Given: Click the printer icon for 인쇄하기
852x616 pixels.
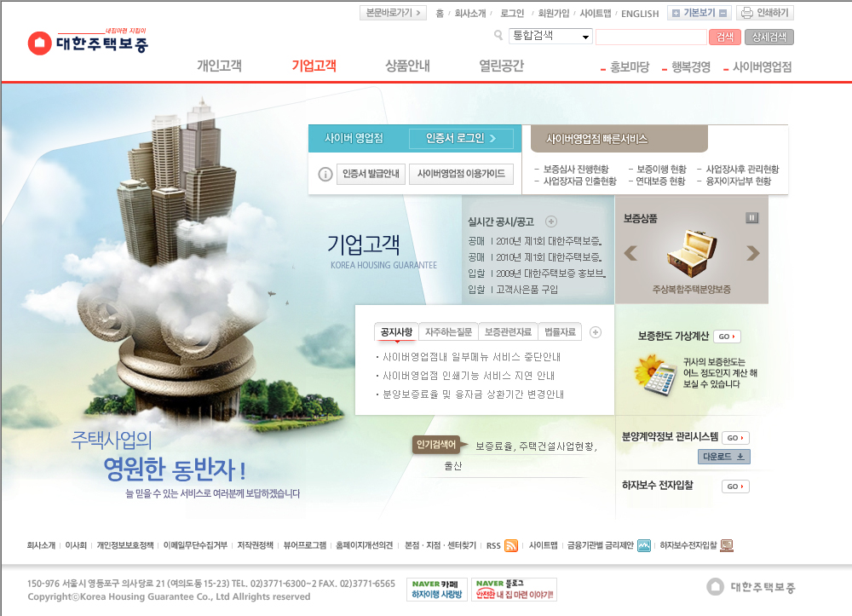Looking at the screenshot, I should coord(747,13).
